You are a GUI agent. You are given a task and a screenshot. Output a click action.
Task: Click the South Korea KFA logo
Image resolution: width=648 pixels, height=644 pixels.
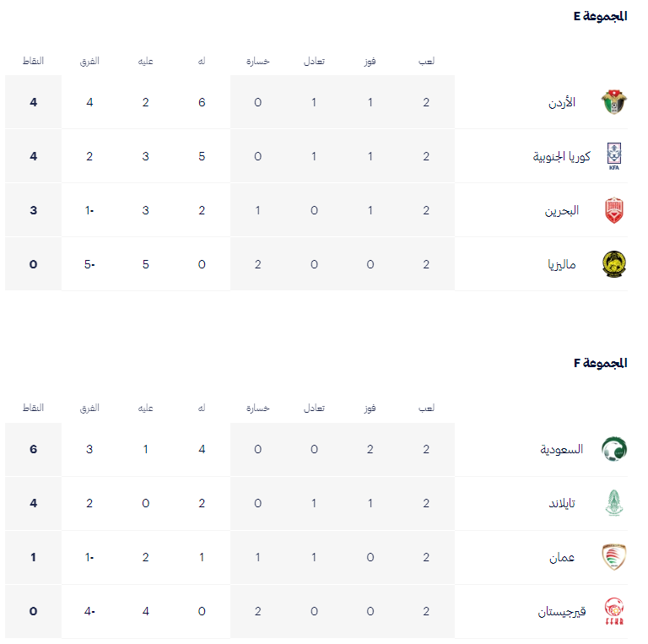tap(613, 156)
